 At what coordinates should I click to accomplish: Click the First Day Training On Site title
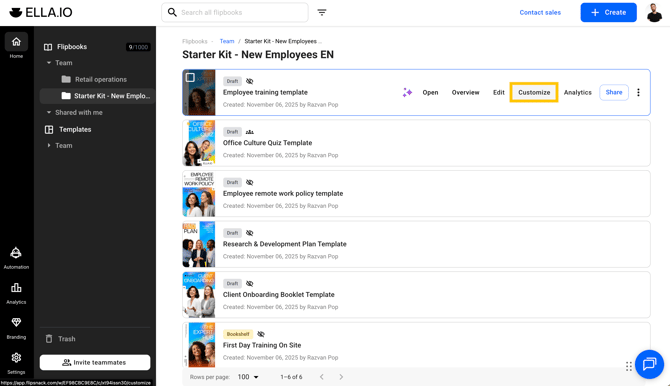pyautogui.click(x=262, y=345)
